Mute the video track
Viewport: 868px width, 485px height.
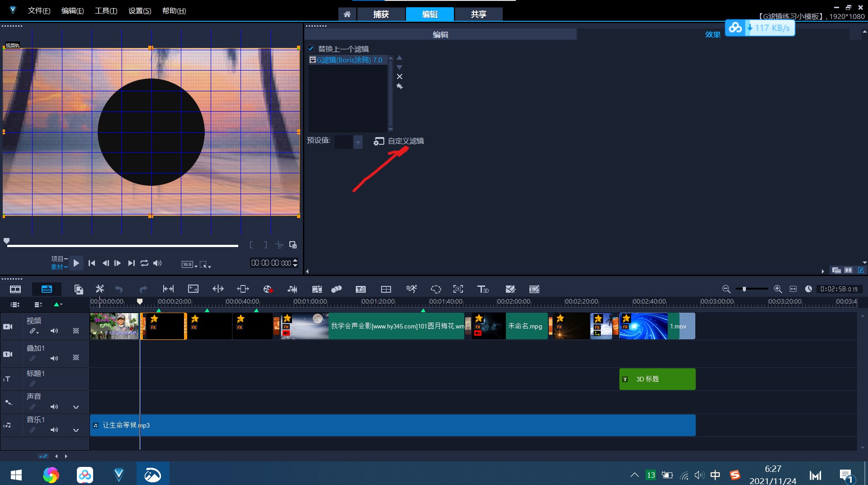[x=54, y=331]
